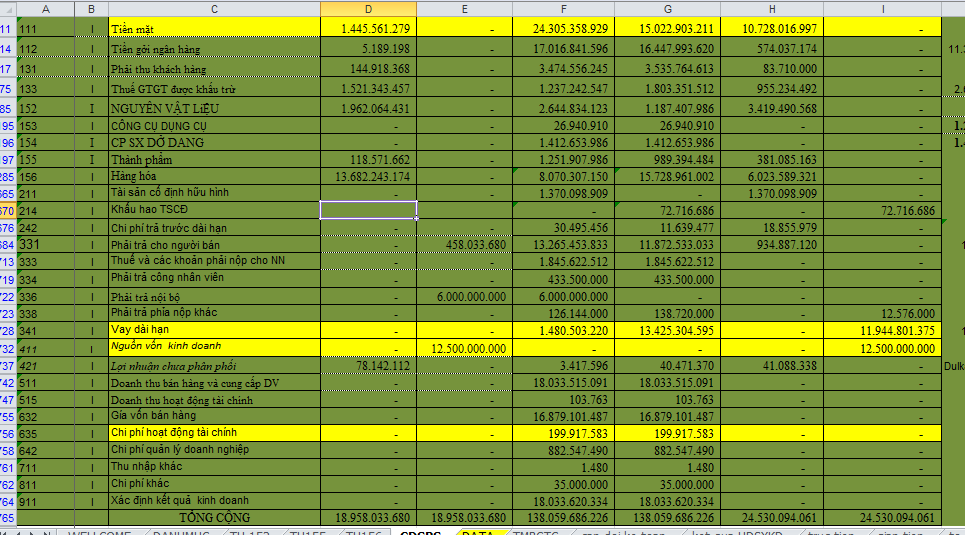
Task: Select the 78.142.112 cell in column D
Action: pos(368,366)
